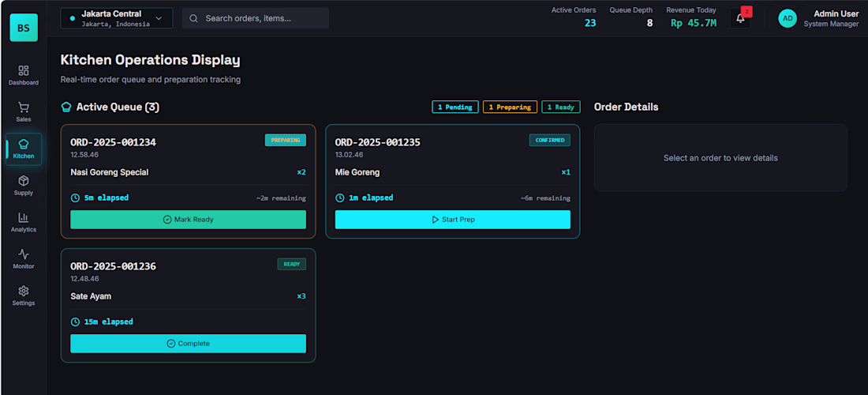Click the x3 quantity for Sate Ayam
This screenshot has width=868, height=395.
(301, 296)
